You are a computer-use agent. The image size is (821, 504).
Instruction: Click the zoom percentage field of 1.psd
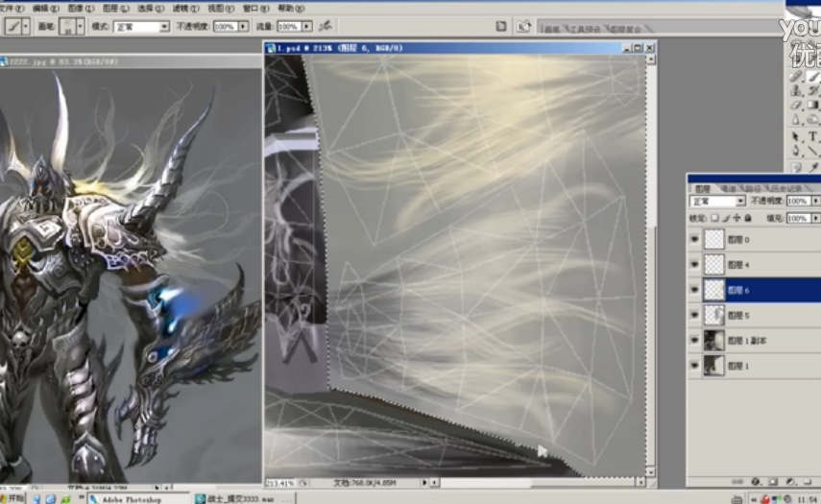click(280, 483)
